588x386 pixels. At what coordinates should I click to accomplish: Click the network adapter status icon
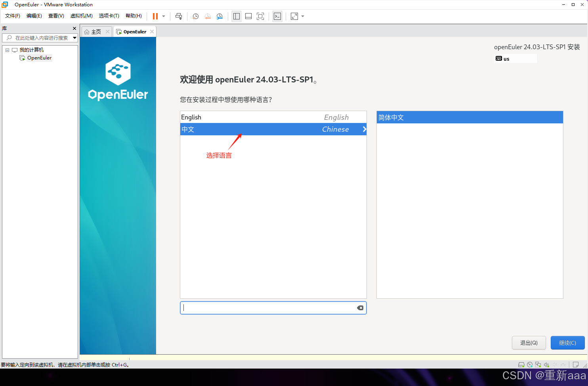(538, 365)
